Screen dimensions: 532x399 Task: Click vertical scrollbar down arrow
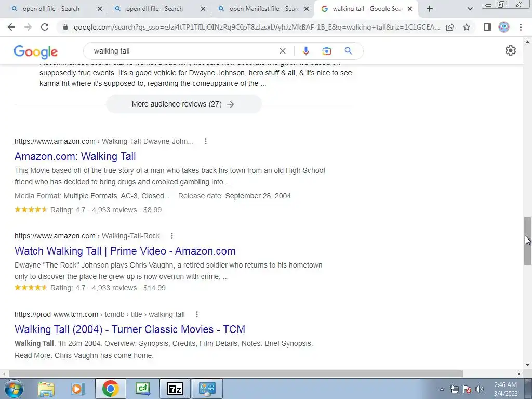[x=527, y=365]
